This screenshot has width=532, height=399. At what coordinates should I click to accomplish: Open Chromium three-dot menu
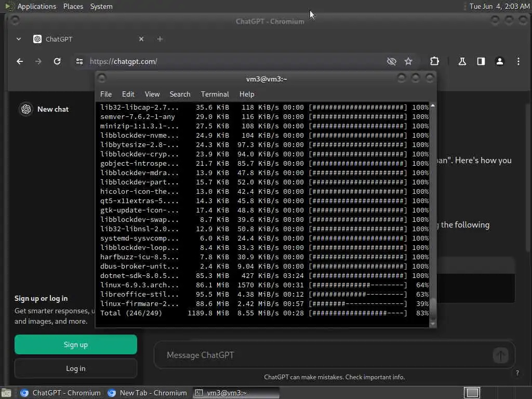[x=518, y=61]
